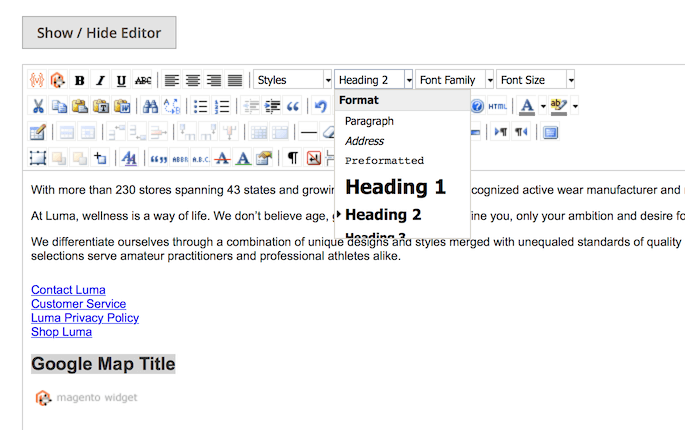Show invisible characters with pilcrow icon
Image resolution: width=685 pixels, height=430 pixels.
coord(293,158)
